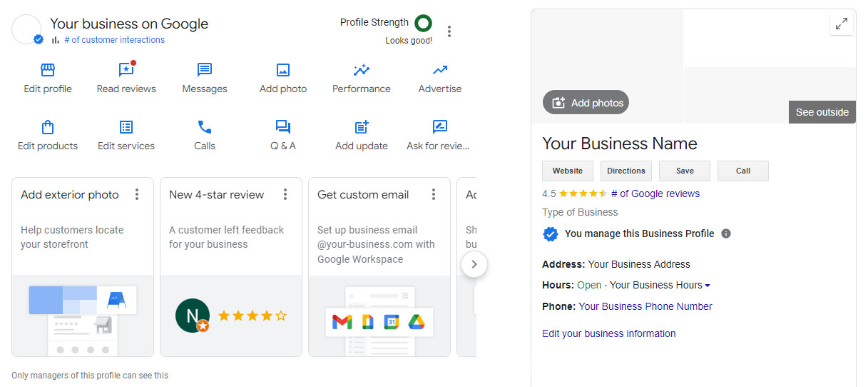The width and height of the screenshot is (868, 387).
Task: Click the Google Calendar icon in email card
Action: pos(392,322)
